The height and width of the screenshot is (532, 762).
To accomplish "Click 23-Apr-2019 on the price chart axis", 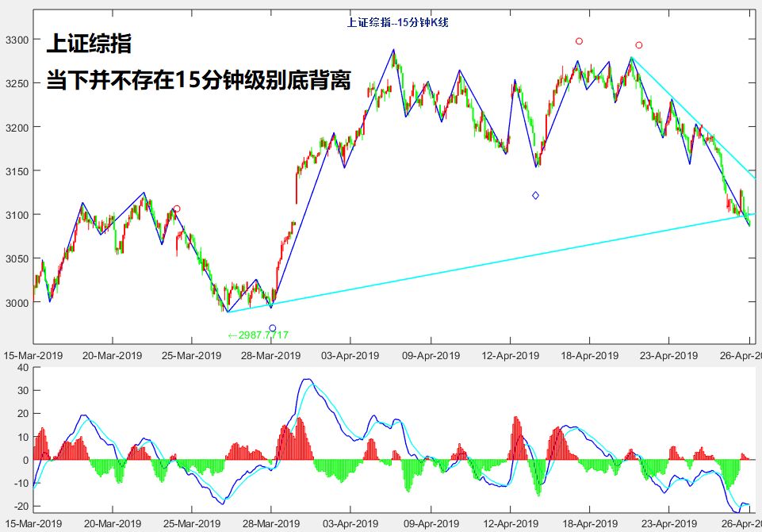I will pos(668,356).
